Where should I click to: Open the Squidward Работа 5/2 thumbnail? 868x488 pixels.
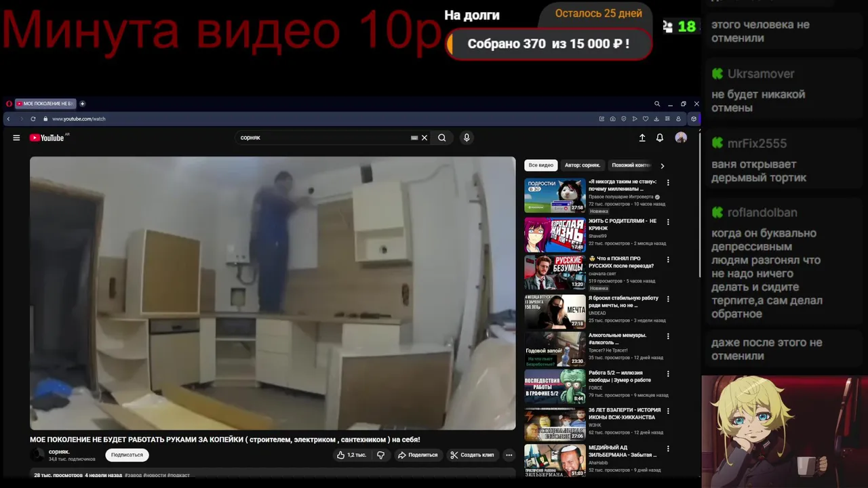coord(555,386)
